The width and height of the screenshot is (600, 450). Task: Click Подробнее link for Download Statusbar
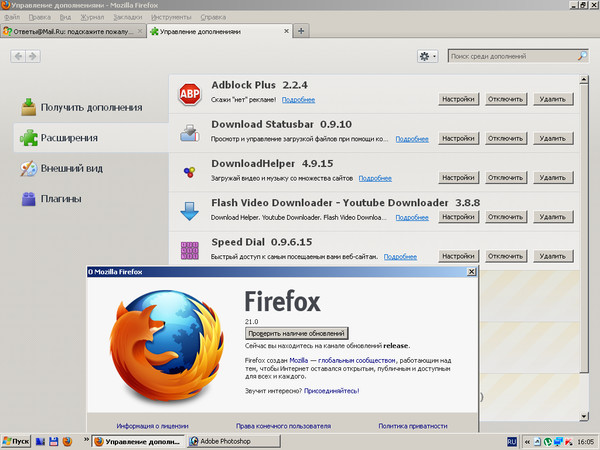412,139
